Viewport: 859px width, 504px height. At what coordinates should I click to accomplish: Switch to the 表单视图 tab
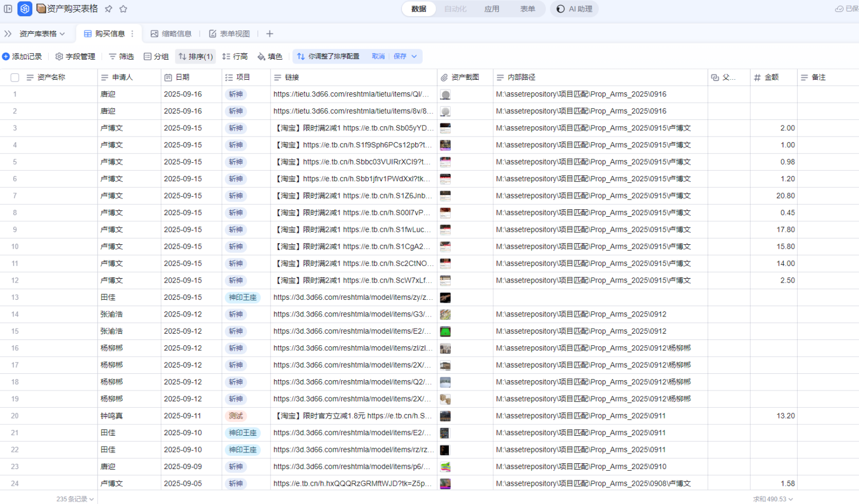229,34
